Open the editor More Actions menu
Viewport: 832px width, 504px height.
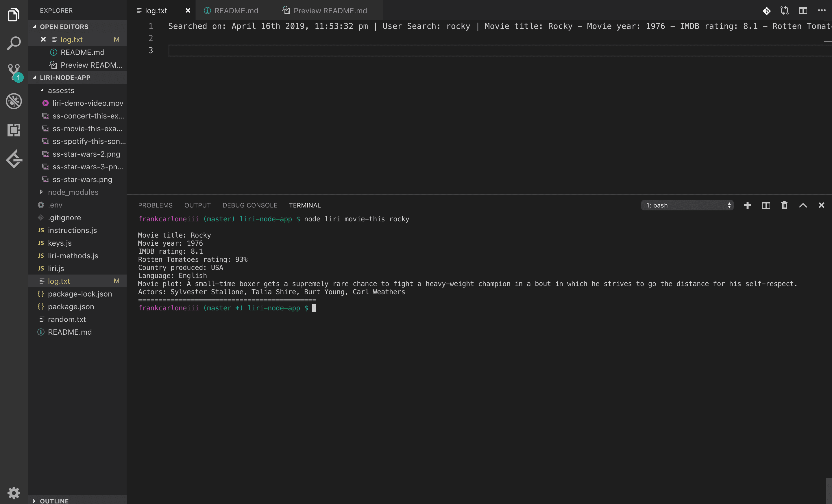point(822,10)
